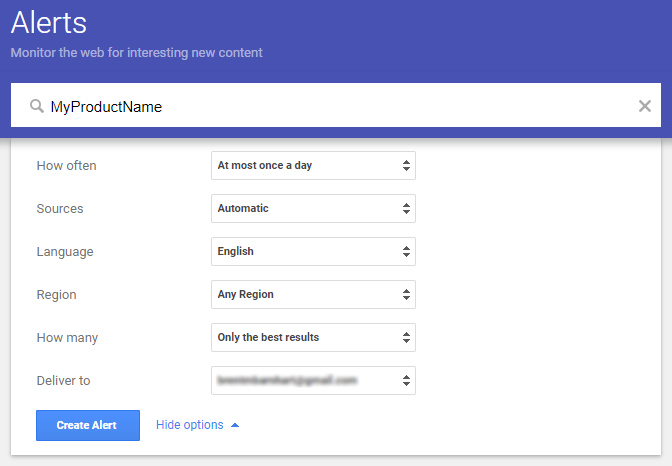This screenshot has width=672, height=466.
Task: Click the arrows icon on Deliver to field
Action: 406,381
